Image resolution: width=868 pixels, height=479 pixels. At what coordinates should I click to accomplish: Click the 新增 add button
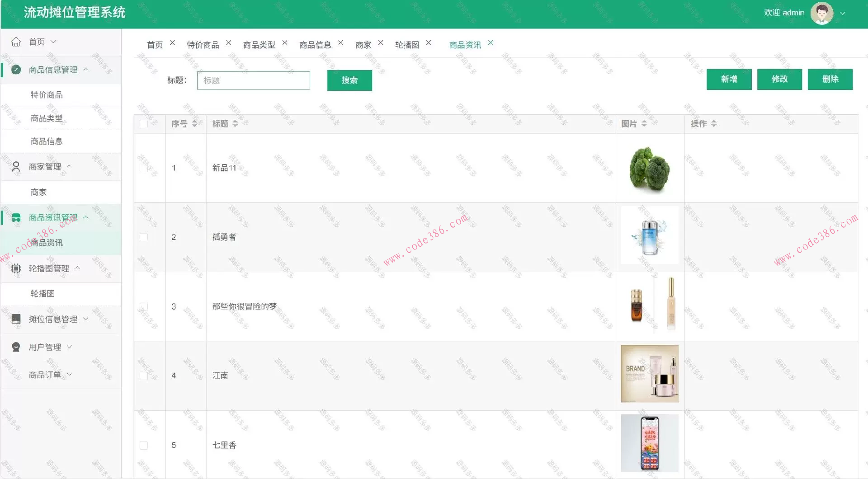728,79
